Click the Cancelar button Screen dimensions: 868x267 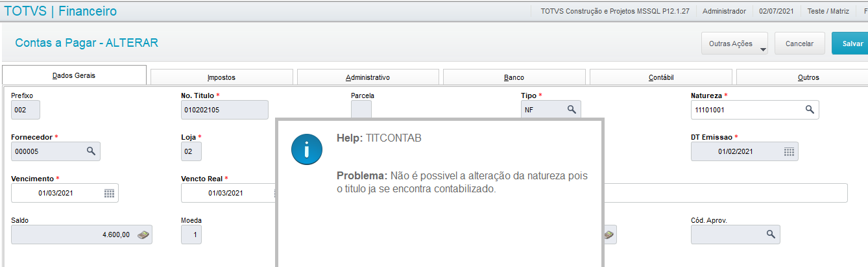point(799,44)
